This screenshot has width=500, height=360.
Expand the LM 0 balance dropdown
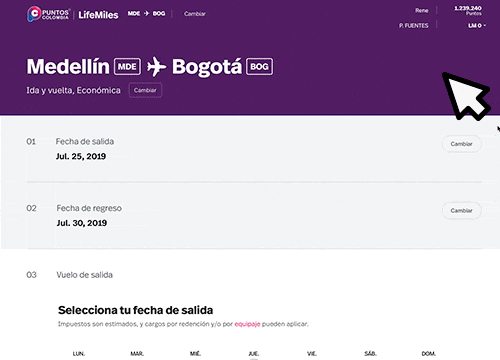477,25
